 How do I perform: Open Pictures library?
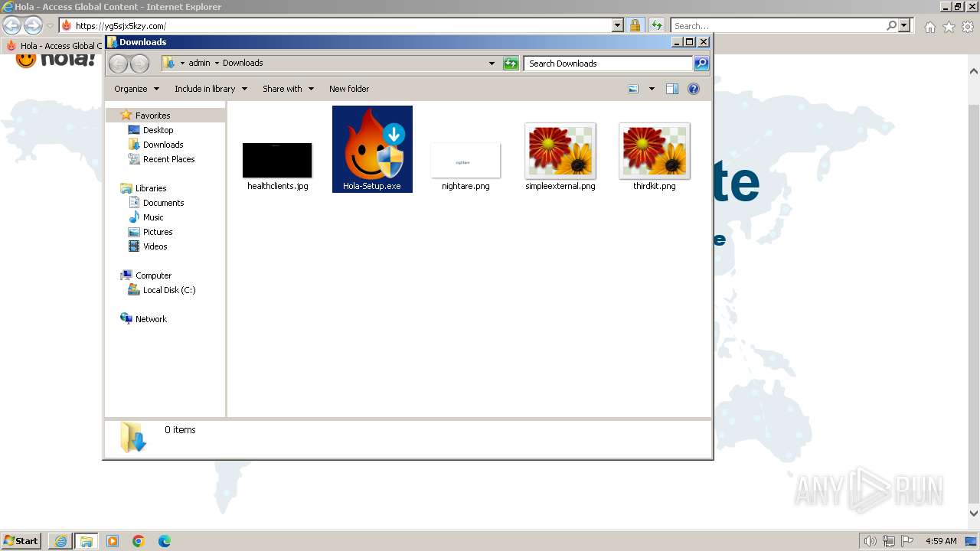click(158, 232)
